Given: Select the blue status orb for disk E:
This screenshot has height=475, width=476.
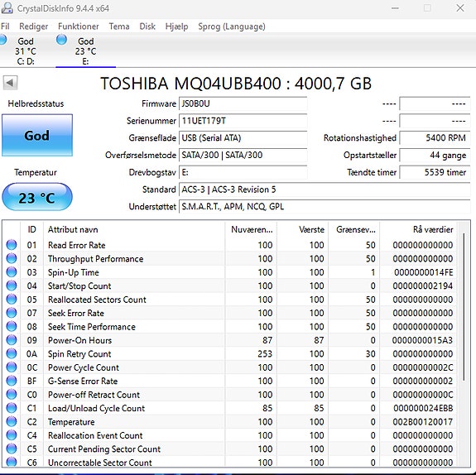Looking at the screenshot, I should 61,40.
